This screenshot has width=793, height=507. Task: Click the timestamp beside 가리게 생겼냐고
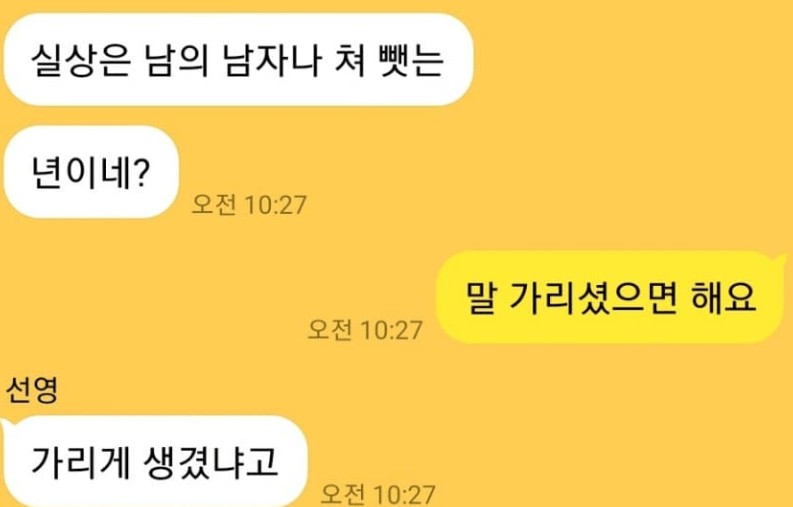(378, 494)
